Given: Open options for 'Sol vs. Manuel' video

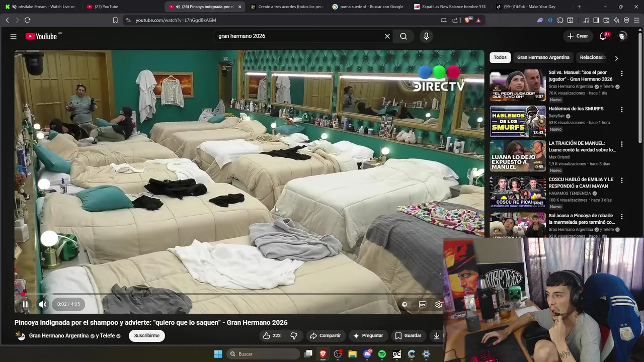Looking at the screenshot, I should 622,73.
